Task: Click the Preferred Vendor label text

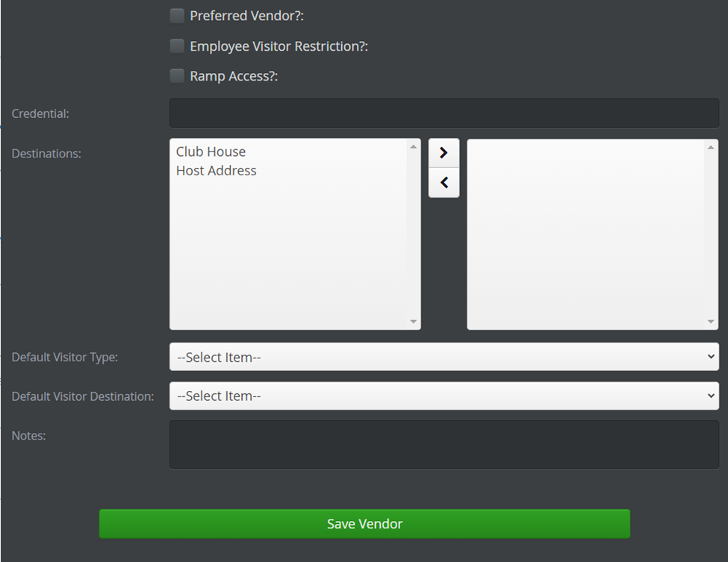Action: click(x=246, y=16)
